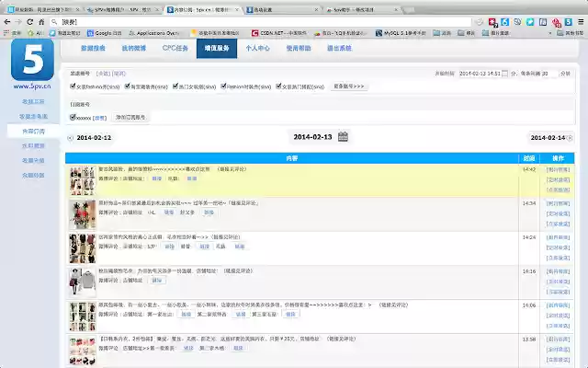Click the browser forward arrow
Screen dimensions: 588x368
click(18, 22)
